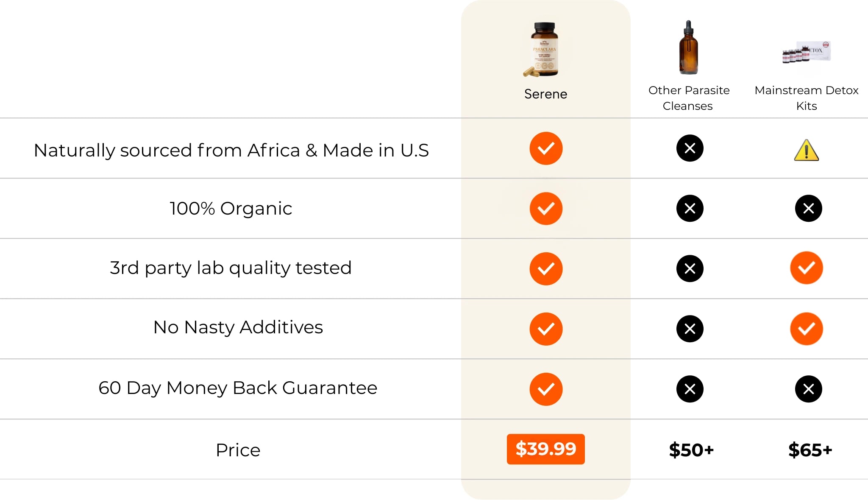Screen dimensions: 868x500
Task: Click Other Parasite Cleanses X for 100% Organic
Action: [x=690, y=208]
